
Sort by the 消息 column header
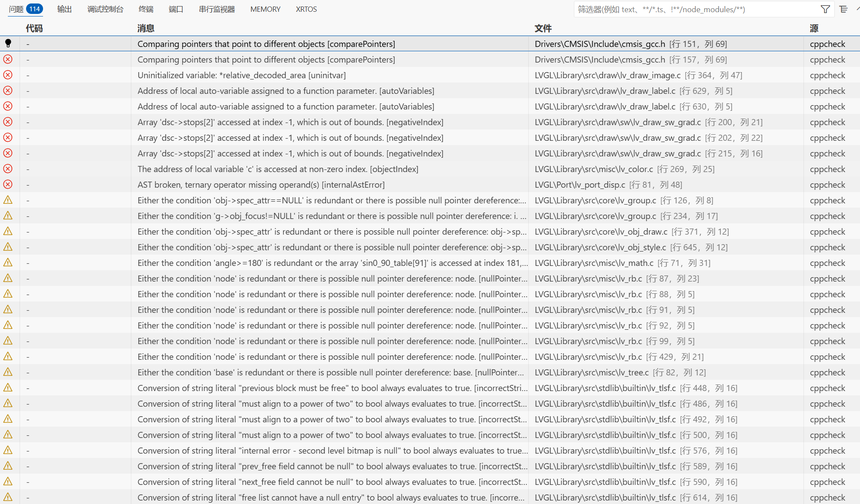[146, 28]
